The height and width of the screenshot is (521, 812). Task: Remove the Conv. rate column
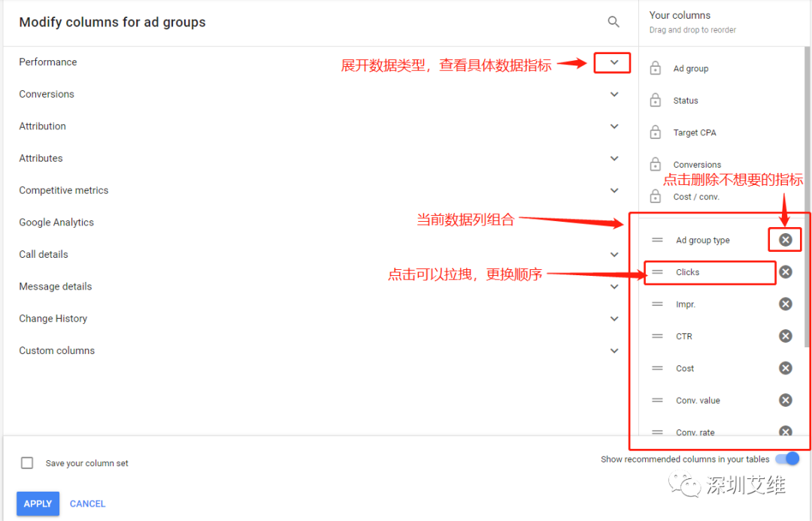[x=785, y=432]
